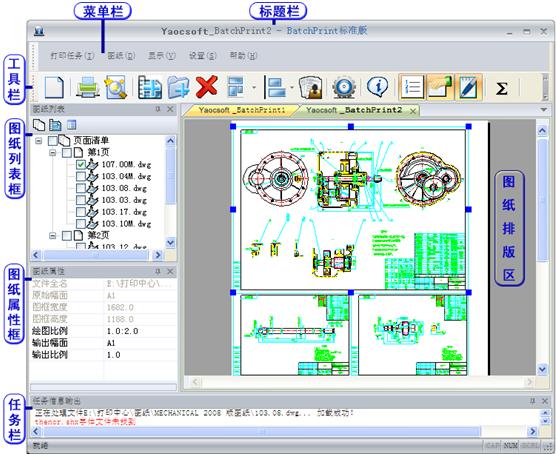
Task: Uncheck the 107.00M.dwg checkbox
Action: tap(81, 165)
